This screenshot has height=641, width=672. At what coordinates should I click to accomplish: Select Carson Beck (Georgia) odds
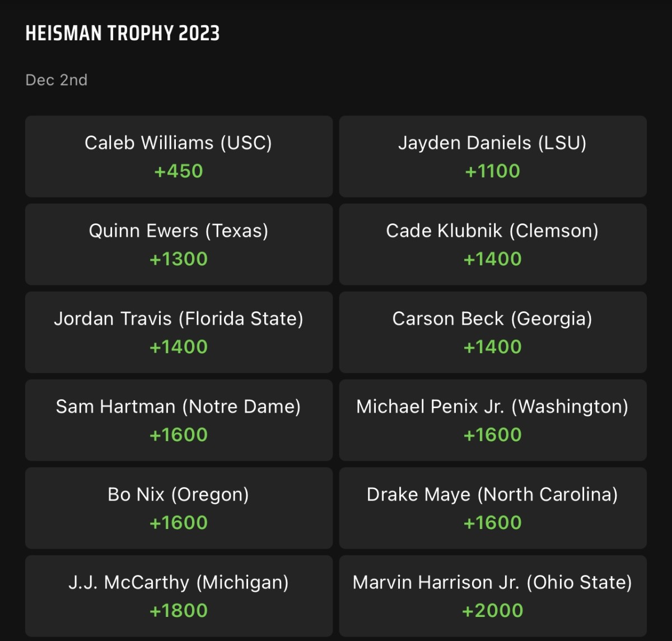pyautogui.click(x=492, y=332)
